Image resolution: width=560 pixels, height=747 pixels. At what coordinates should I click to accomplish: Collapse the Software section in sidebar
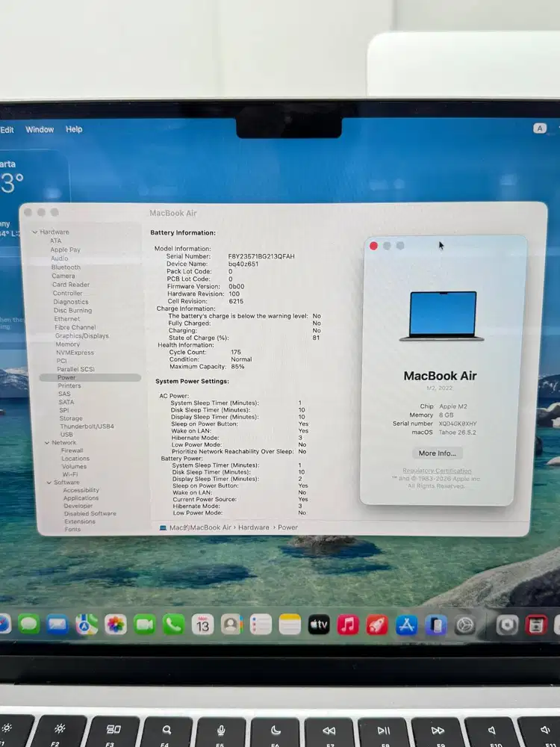click(49, 483)
